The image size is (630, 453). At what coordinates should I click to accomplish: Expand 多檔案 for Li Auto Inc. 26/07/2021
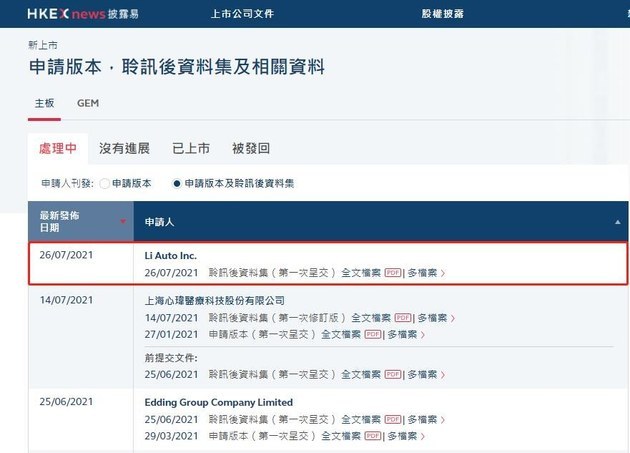coord(426,273)
